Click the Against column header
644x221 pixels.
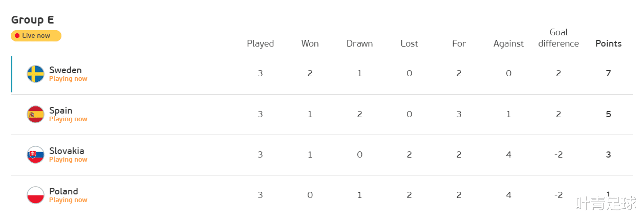(508, 43)
